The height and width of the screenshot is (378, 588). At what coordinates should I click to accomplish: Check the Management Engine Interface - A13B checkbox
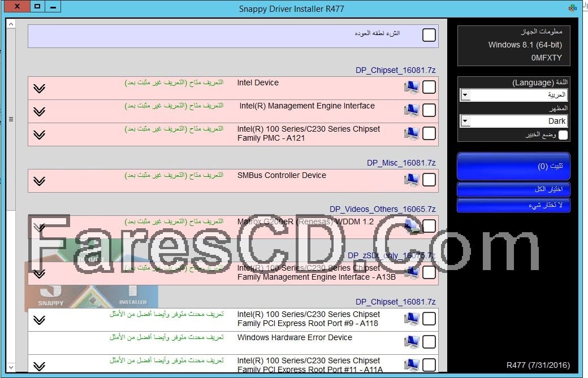click(x=429, y=272)
